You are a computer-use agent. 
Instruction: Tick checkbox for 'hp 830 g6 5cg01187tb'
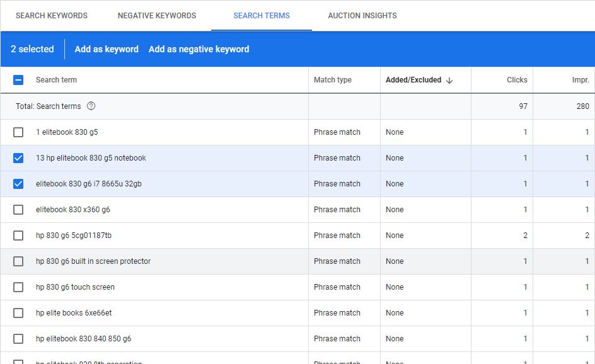coord(18,236)
